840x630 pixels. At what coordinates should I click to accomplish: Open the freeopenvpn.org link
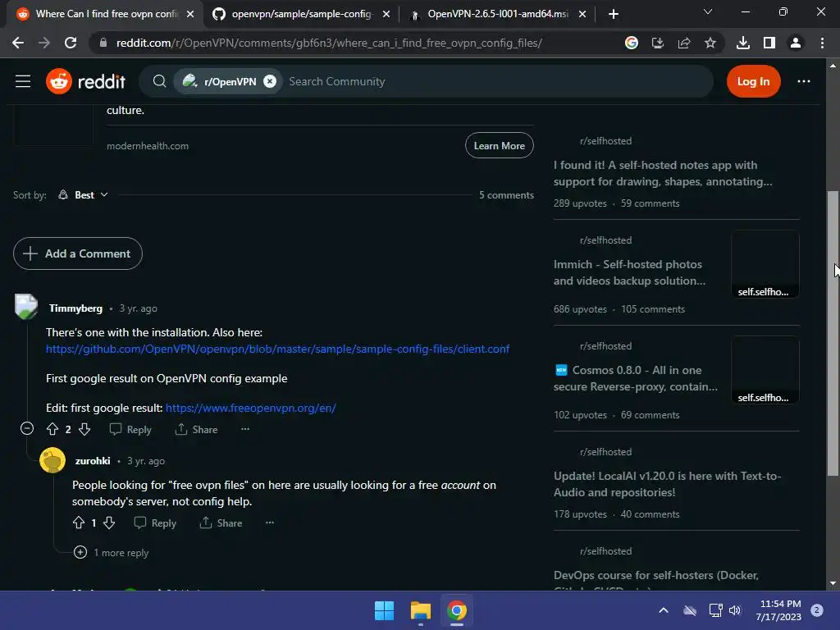coord(251,408)
